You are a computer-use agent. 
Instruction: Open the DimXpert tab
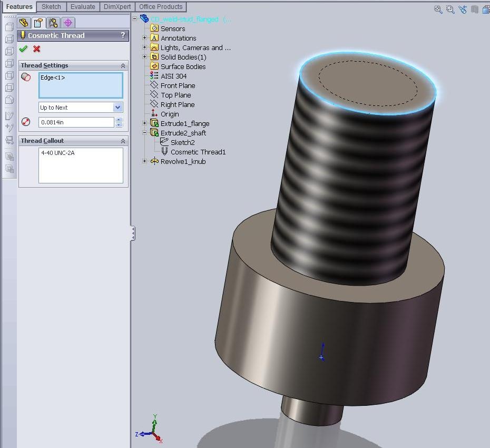(117, 6)
